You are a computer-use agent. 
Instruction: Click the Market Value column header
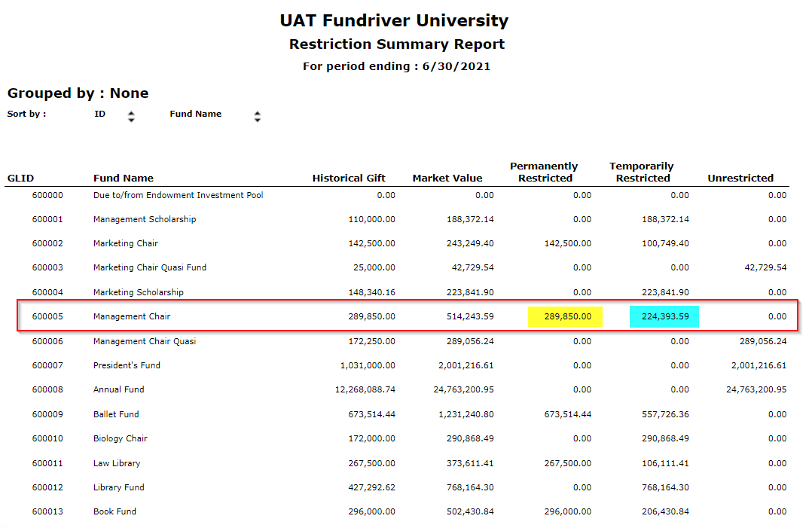click(x=447, y=178)
